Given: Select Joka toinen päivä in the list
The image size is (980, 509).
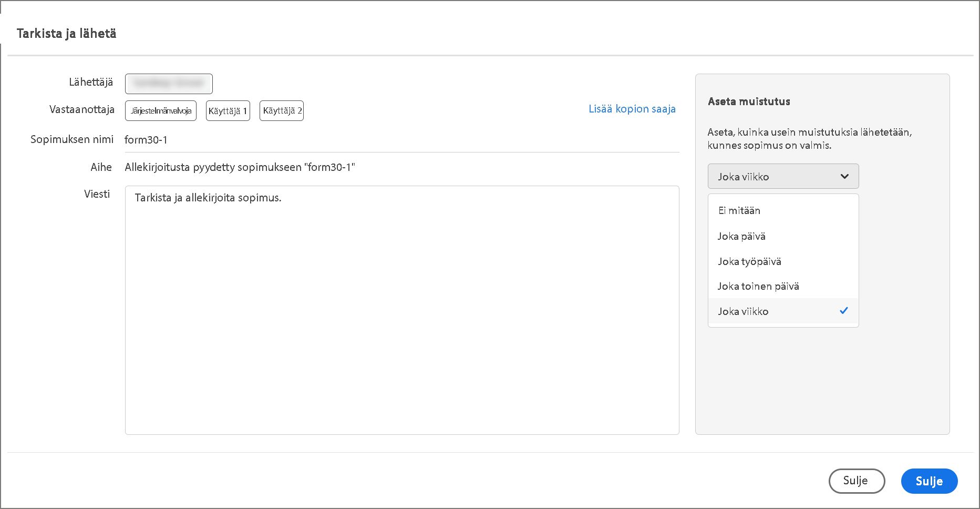Looking at the screenshot, I should coord(758,286).
